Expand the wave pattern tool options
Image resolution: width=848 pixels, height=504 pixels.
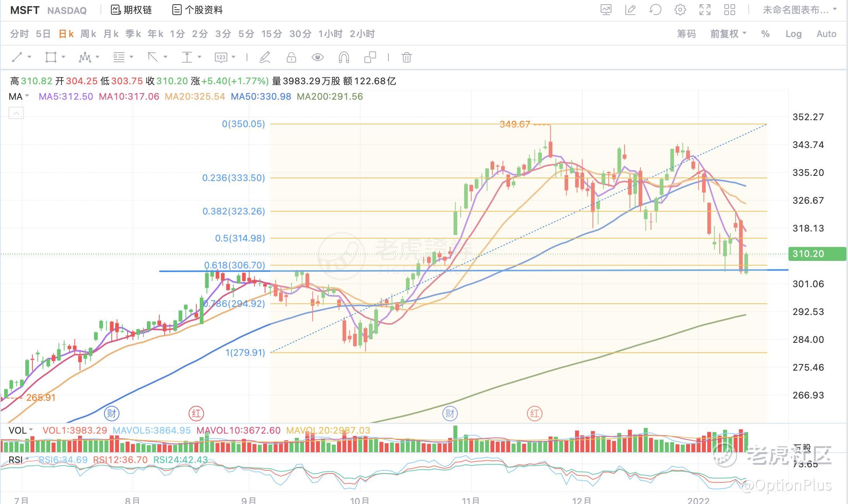(x=97, y=57)
